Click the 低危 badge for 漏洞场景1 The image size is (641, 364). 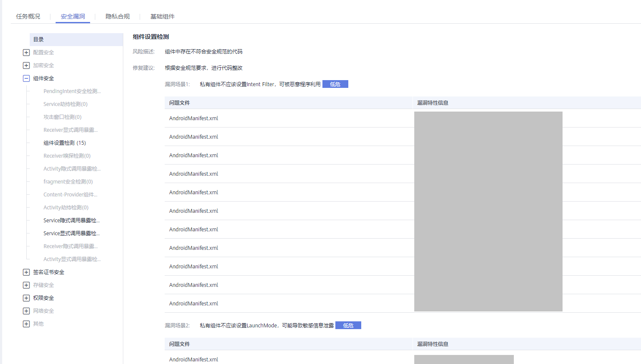click(x=335, y=84)
